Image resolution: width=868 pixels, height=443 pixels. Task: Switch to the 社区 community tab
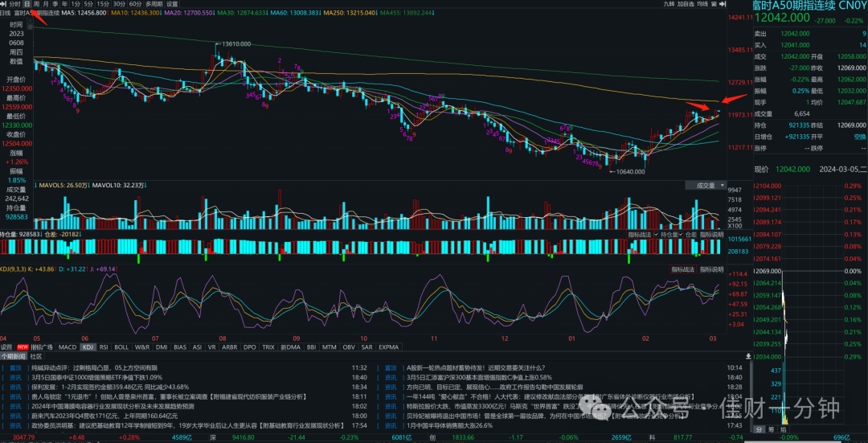(36, 356)
